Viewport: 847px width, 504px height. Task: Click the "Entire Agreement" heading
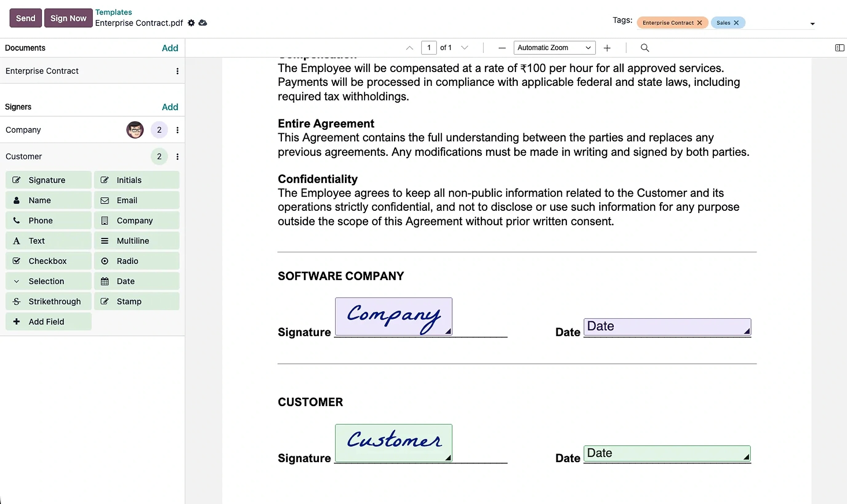tap(326, 124)
